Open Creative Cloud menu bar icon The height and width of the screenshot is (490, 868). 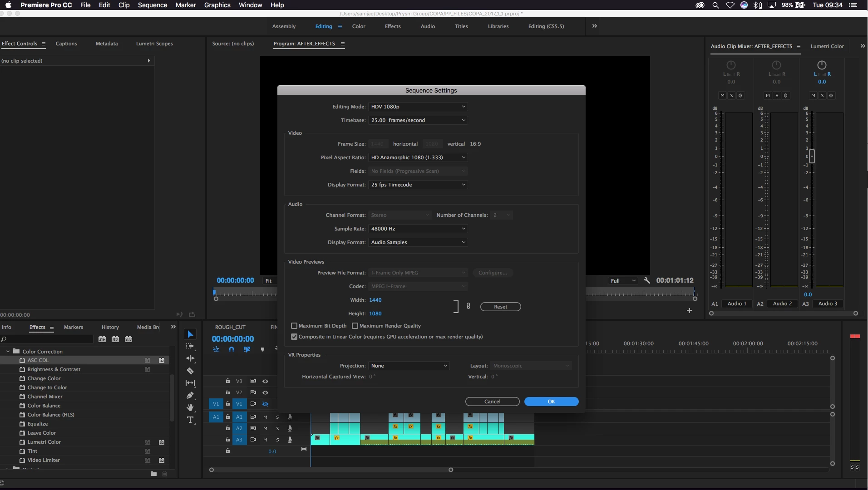(x=700, y=5)
